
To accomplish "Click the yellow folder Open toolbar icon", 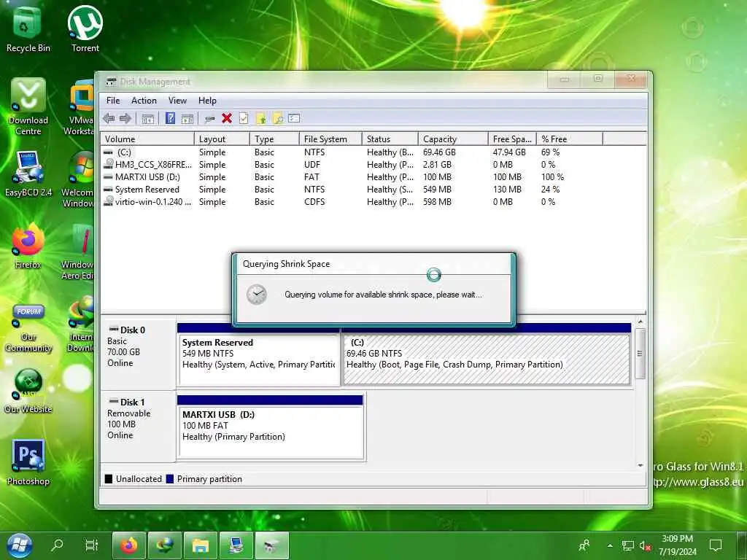I will tap(260, 119).
